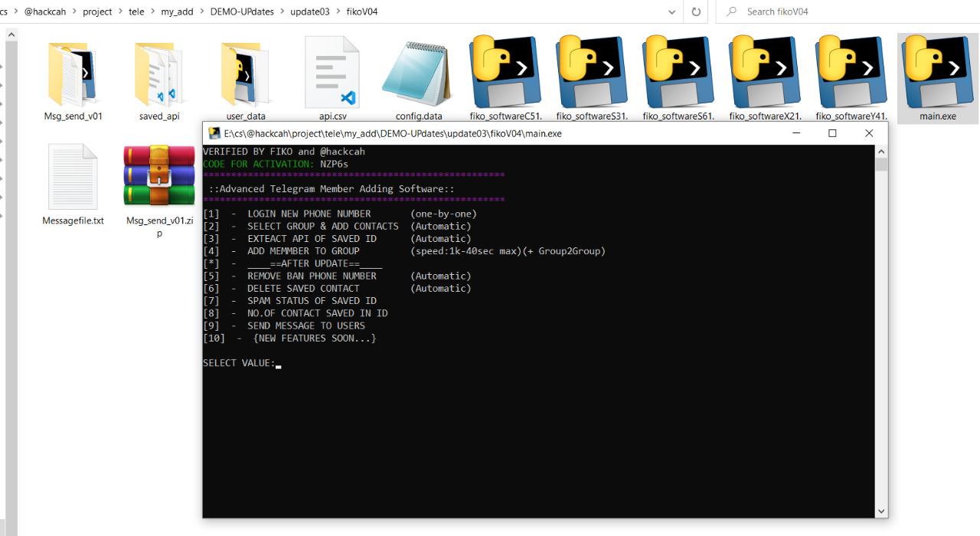Click the main.exe file name label

coord(938,116)
